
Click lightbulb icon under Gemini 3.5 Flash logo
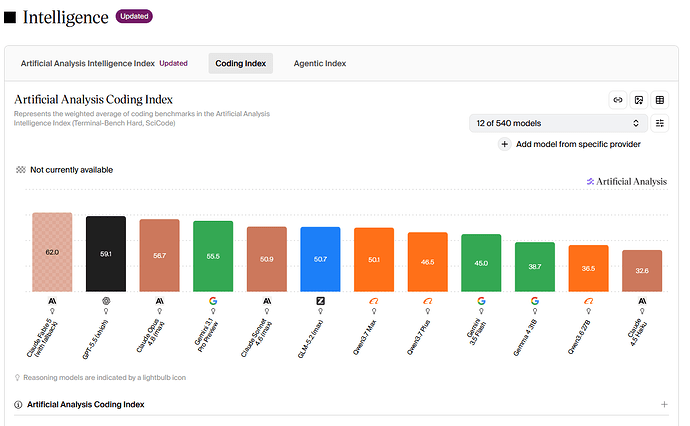(481, 311)
